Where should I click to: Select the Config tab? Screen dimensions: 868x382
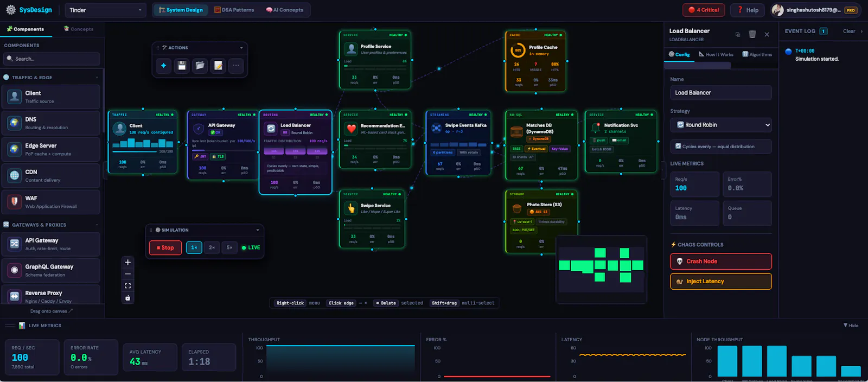679,54
